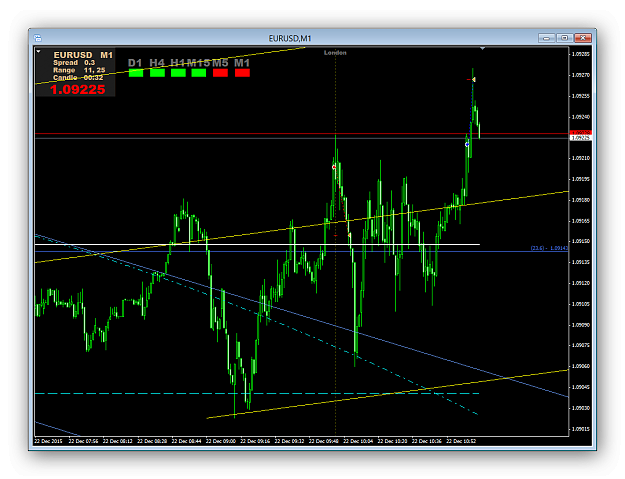Click the Candle 00:32 countdown readout
Image resolution: width=625 pixels, height=479 pixels.
coord(78,78)
